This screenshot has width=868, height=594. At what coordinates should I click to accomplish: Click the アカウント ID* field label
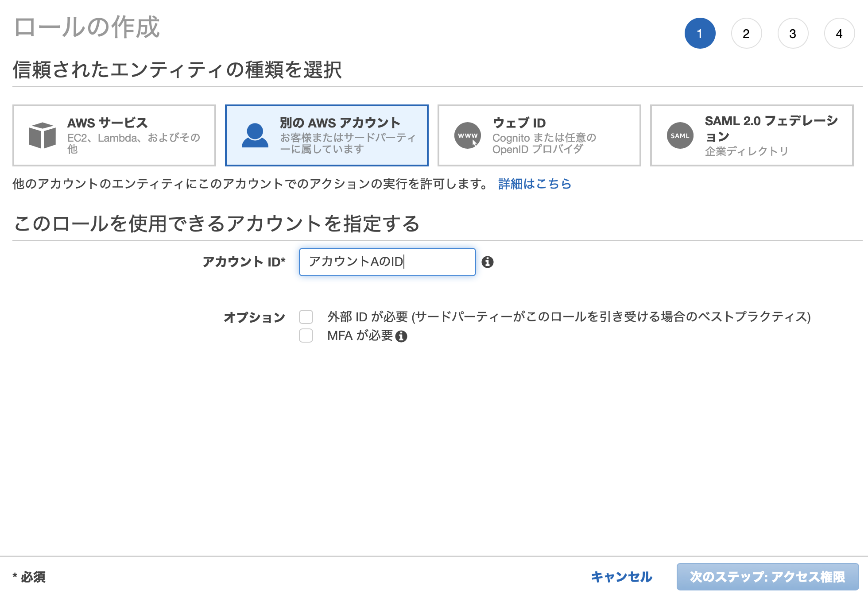click(244, 262)
